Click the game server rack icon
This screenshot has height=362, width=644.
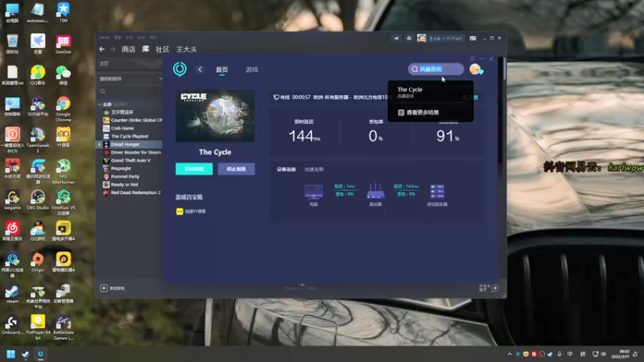[x=437, y=191]
